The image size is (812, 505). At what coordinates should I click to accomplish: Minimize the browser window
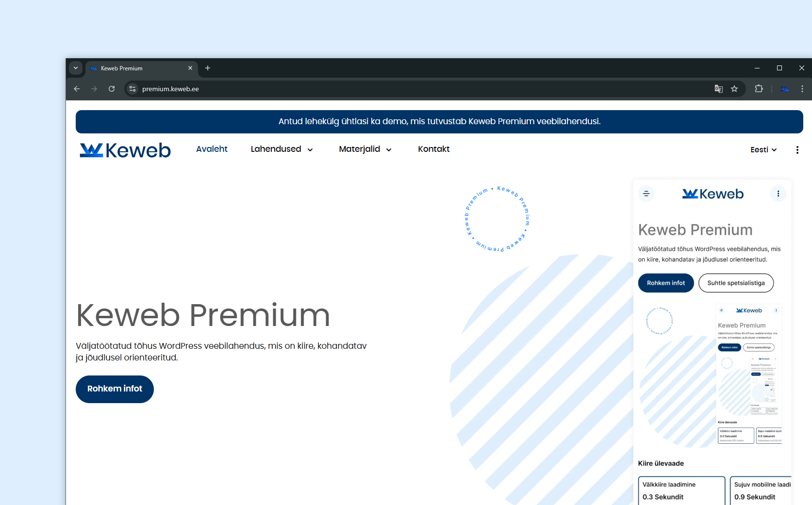pos(757,68)
